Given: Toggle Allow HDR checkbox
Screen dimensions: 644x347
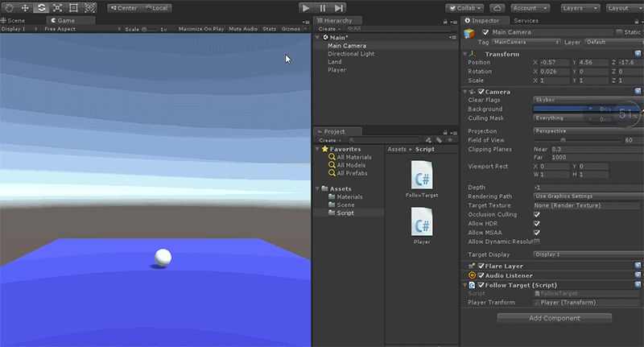Looking at the screenshot, I should (x=536, y=223).
